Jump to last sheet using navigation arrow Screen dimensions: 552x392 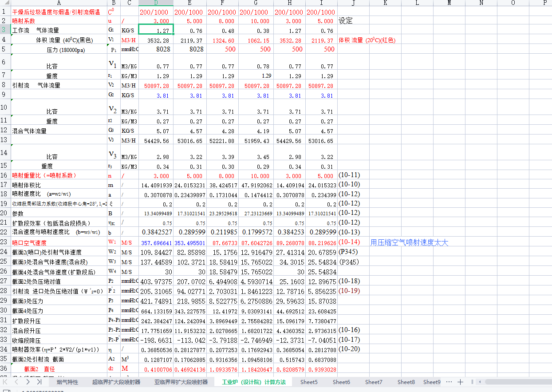(39, 382)
